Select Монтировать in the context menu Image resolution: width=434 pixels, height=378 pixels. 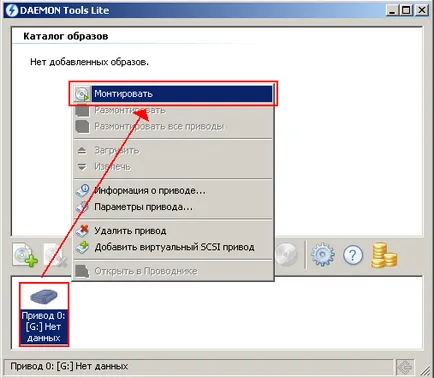173,94
